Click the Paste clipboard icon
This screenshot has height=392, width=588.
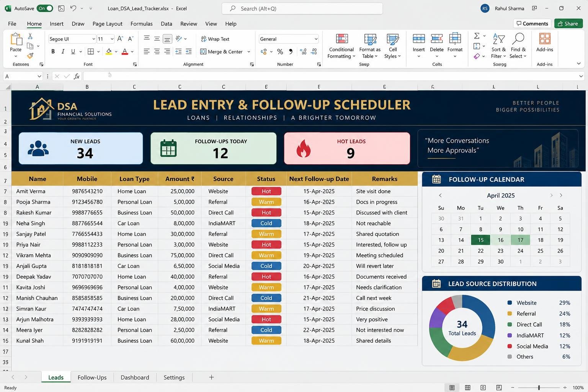pyautogui.click(x=16, y=39)
